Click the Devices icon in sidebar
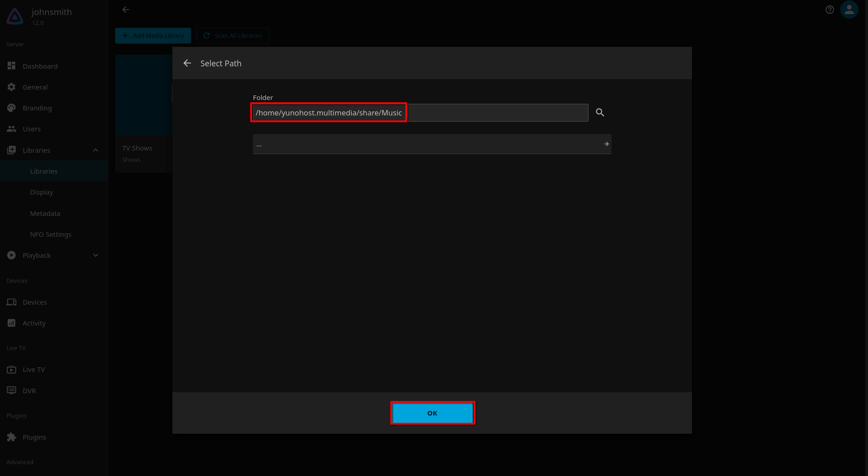The image size is (868, 476). coord(11,302)
